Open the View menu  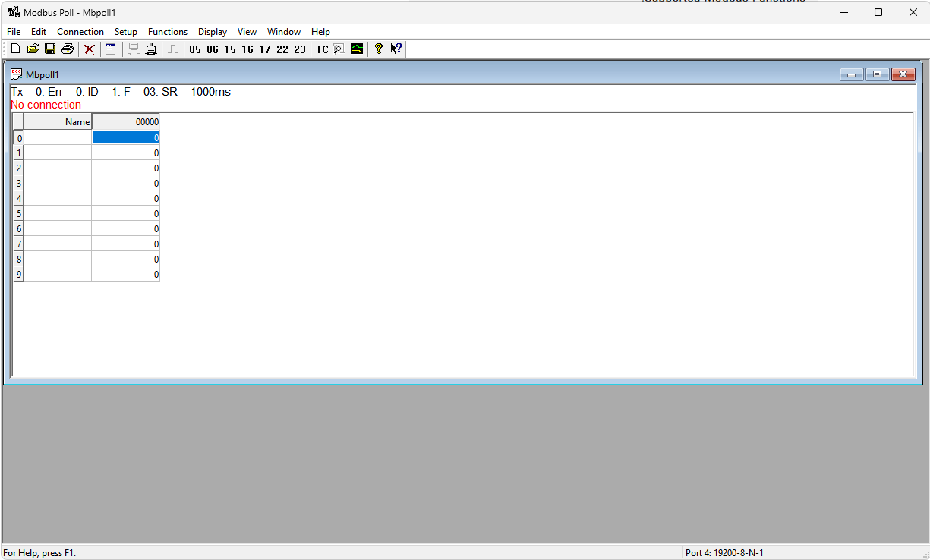[x=247, y=32]
